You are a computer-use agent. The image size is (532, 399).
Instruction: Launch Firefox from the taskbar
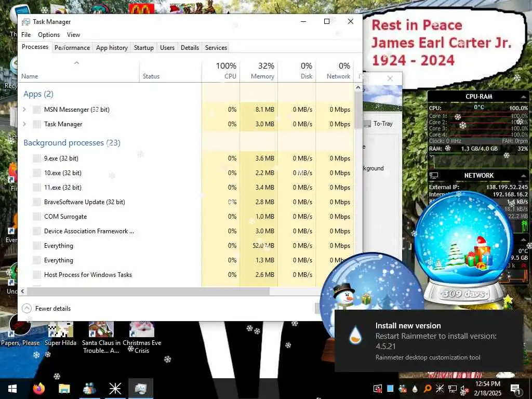pyautogui.click(x=38, y=389)
